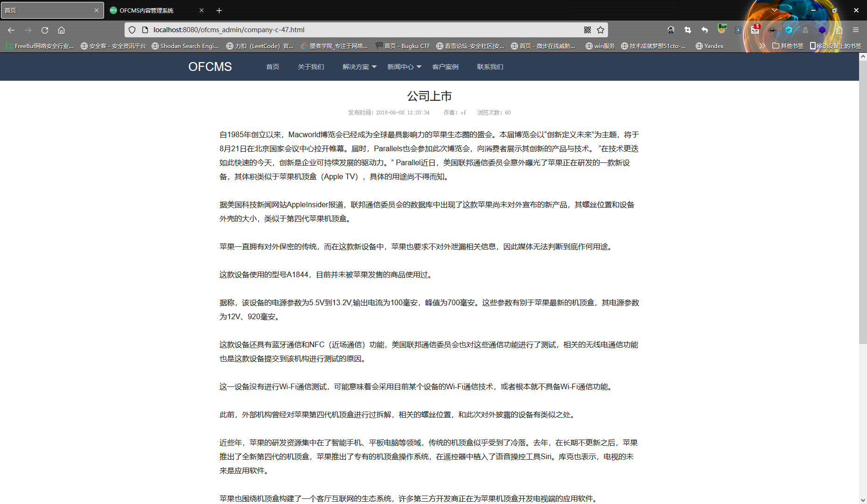Open the blue diamond extension icon
This screenshot has width=867, height=504.
pyautogui.click(x=788, y=29)
